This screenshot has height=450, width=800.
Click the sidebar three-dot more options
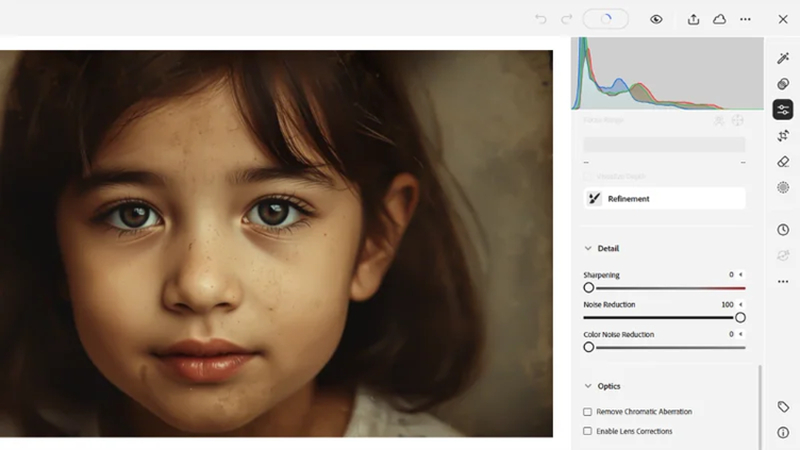[x=783, y=282]
